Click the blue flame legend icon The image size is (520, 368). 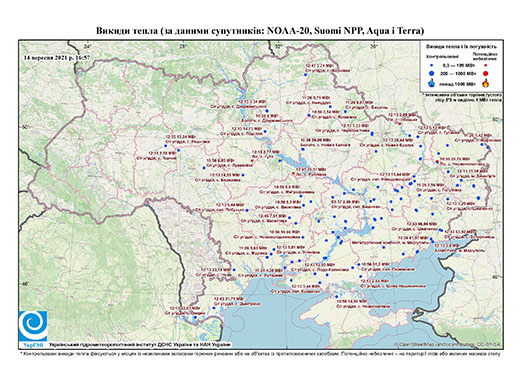(432, 83)
